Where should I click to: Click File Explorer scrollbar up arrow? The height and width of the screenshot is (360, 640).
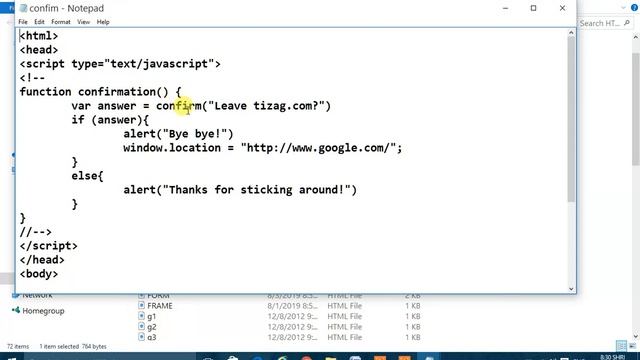point(636,37)
